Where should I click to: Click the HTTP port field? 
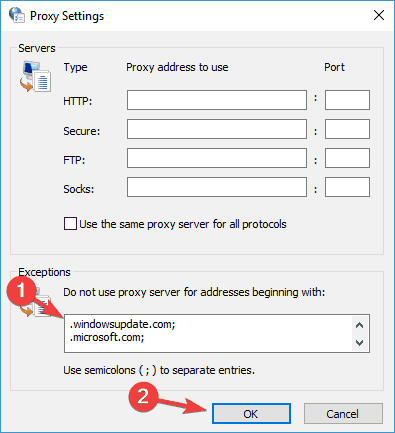pyautogui.click(x=347, y=100)
